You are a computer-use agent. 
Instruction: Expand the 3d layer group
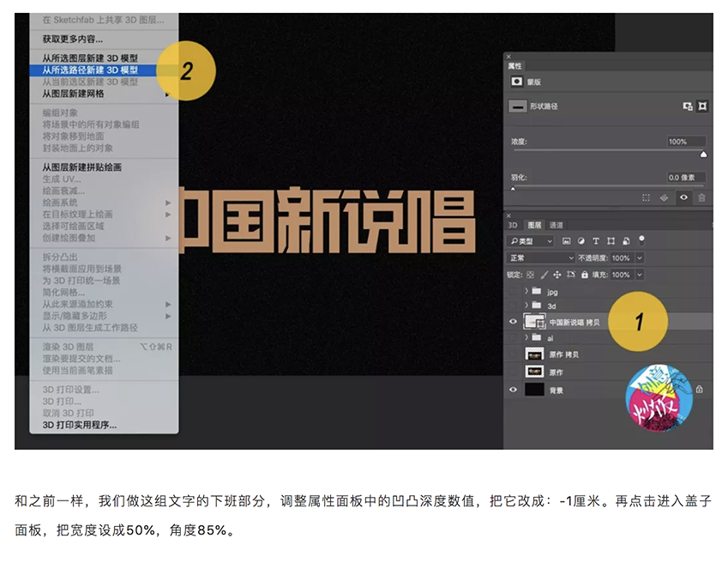point(526,306)
